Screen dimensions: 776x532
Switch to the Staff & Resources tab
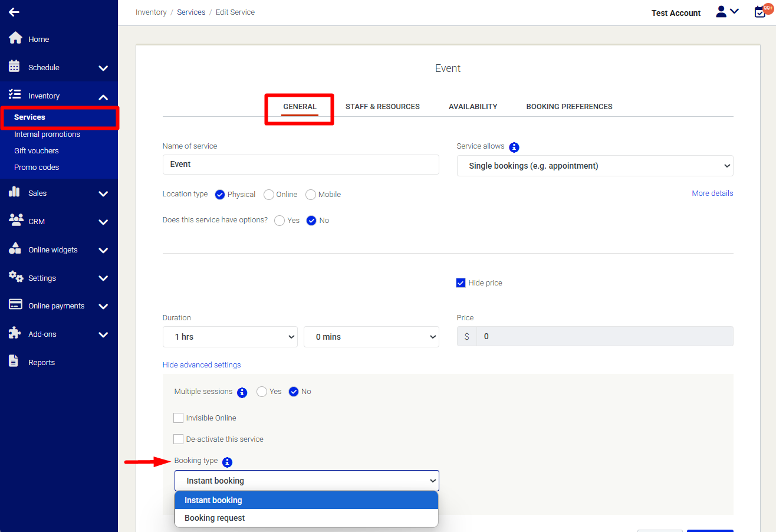coord(382,107)
